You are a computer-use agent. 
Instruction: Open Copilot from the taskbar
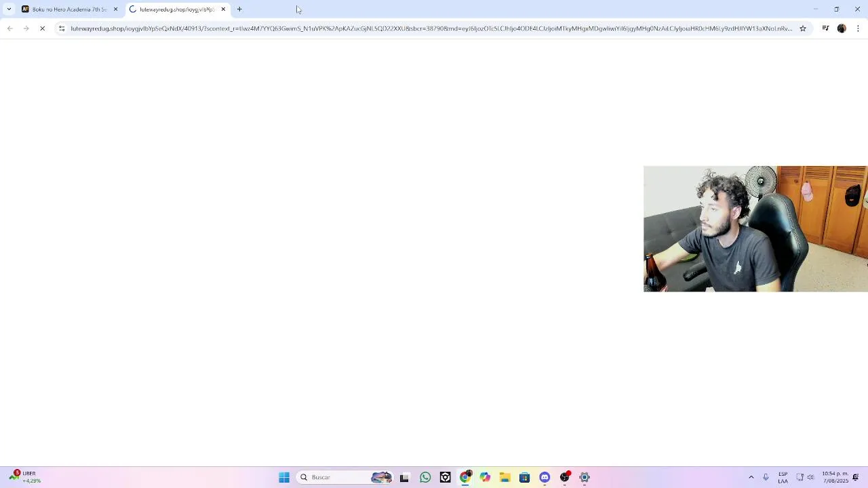pos(485,477)
